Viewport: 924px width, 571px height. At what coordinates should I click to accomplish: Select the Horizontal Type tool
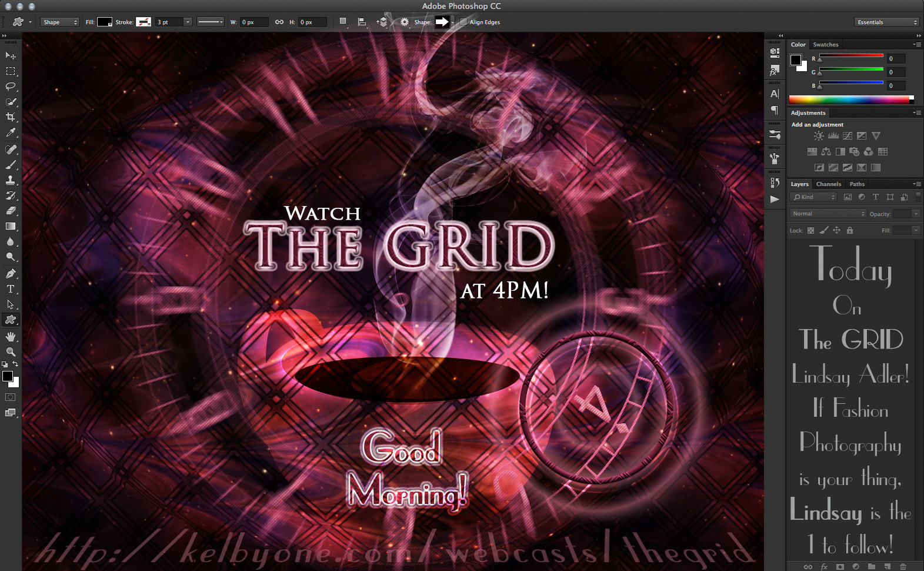pyautogui.click(x=11, y=289)
